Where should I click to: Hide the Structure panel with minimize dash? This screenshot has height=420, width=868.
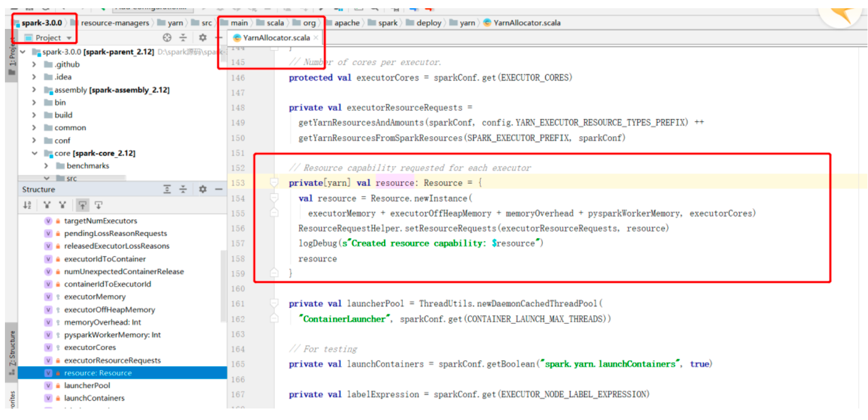[219, 189]
